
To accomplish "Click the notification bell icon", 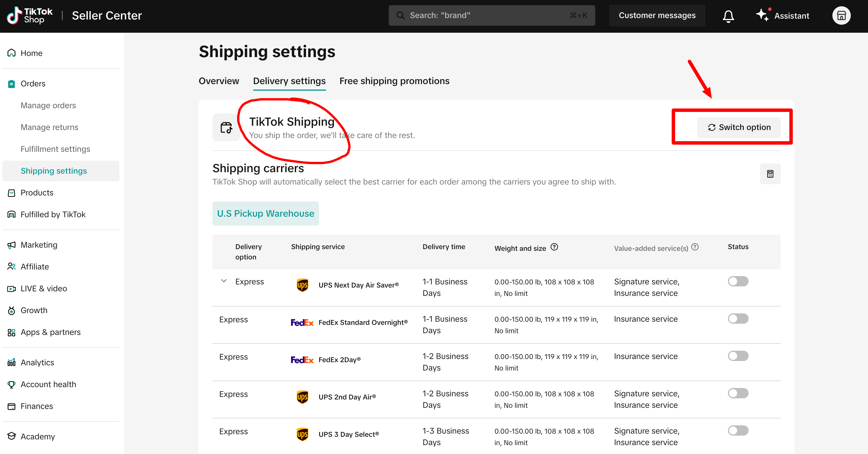I will pyautogui.click(x=728, y=16).
